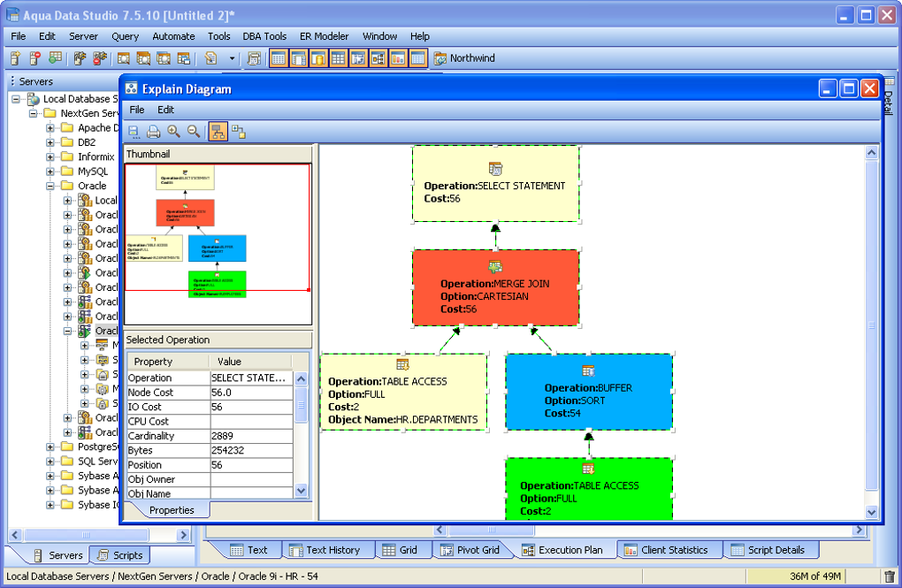Click the diagram's vertical scrollbar up arrow

click(x=872, y=152)
